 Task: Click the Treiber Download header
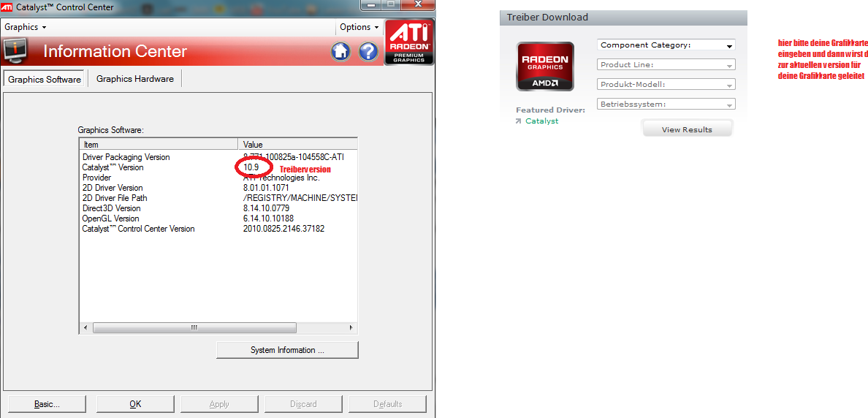click(623, 17)
